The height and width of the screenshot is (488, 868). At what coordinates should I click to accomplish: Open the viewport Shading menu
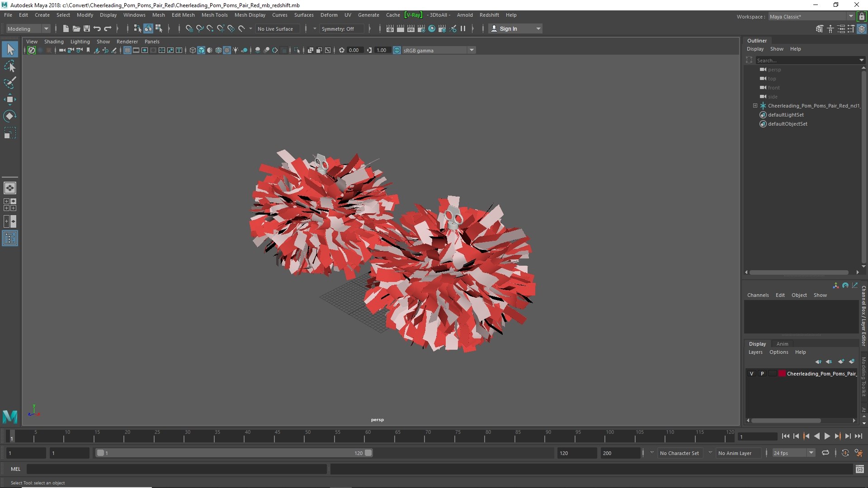[x=54, y=41]
